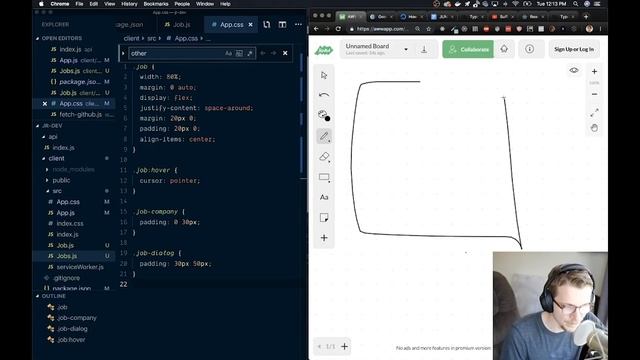Reload the page in Chrome
Viewport: 640px width, 360px height.
(x=338, y=29)
